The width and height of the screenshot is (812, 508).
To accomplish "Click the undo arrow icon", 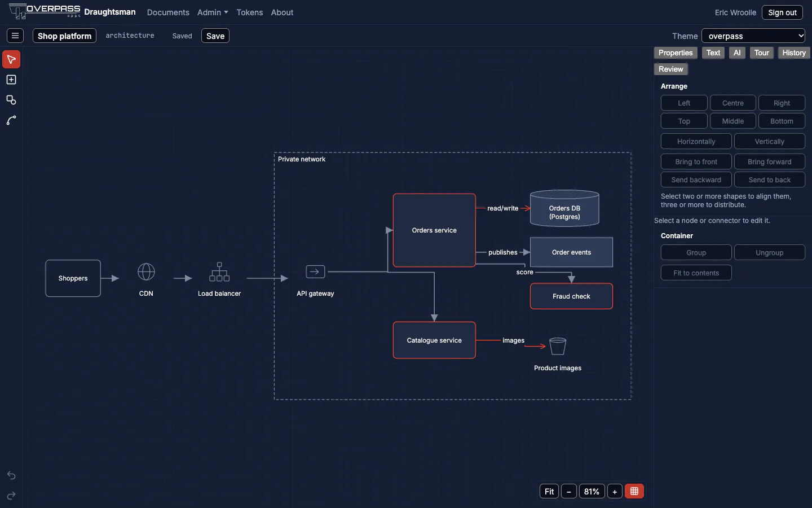I will coord(11,475).
